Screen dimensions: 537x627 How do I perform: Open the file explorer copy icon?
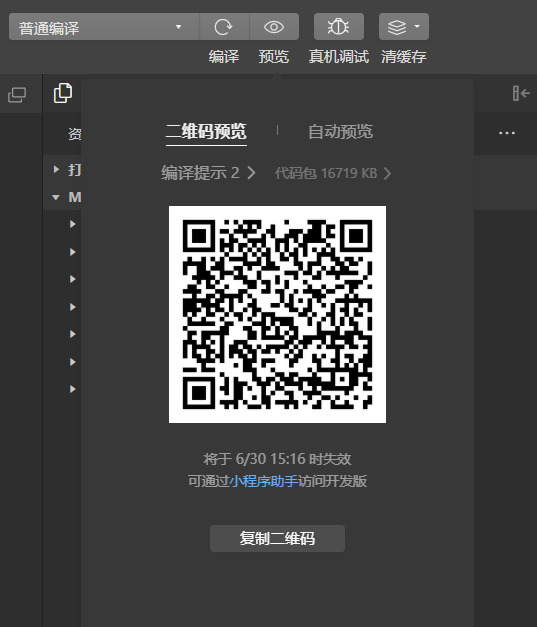[x=63, y=93]
